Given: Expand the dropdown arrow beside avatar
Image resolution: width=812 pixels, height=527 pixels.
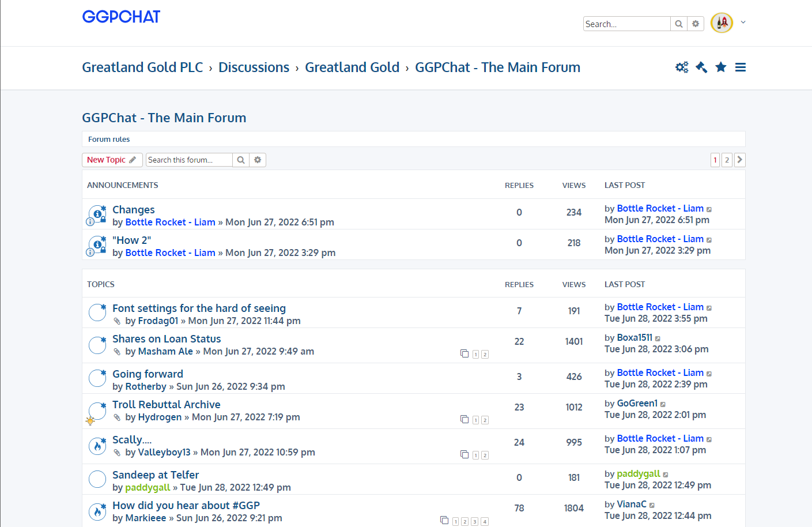Looking at the screenshot, I should click(743, 22).
